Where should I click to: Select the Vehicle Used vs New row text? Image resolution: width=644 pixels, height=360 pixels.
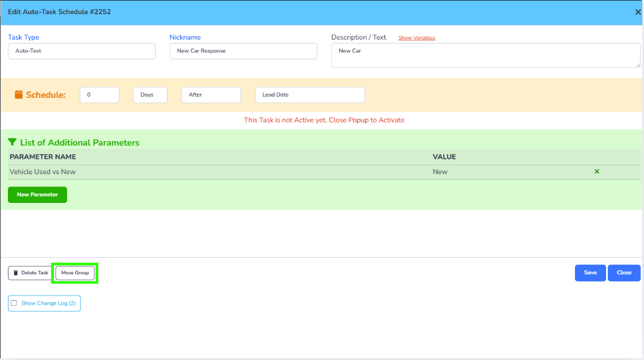[42, 172]
